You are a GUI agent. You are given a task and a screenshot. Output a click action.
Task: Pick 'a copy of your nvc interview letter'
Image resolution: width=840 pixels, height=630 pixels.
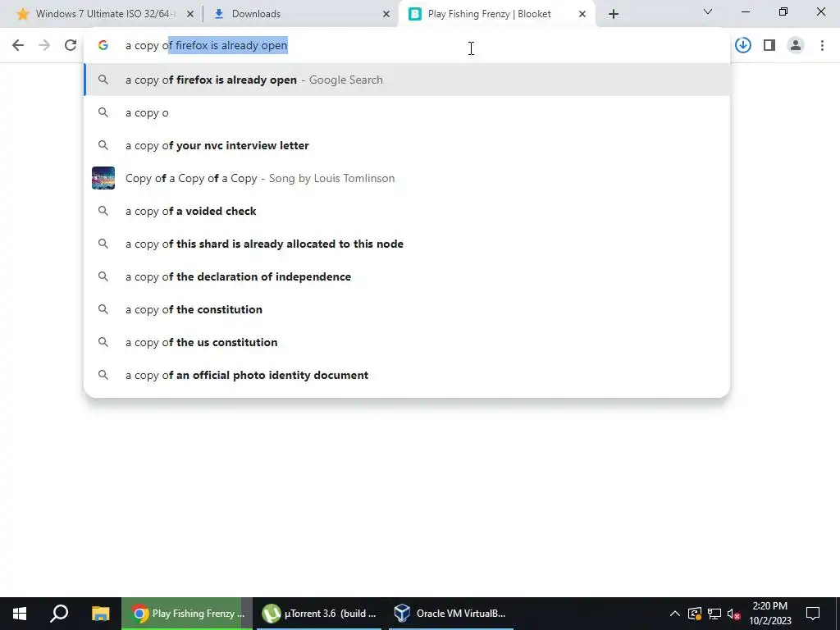tap(407, 145)
